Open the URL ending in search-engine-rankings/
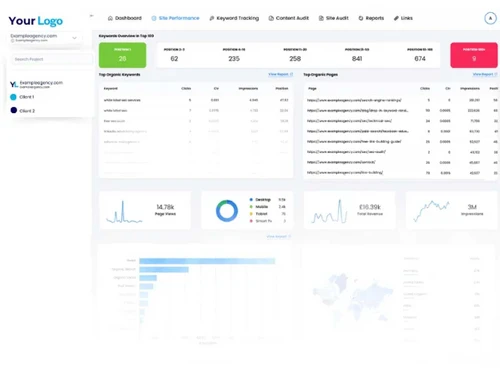Viewport: 500px width, 375px height. (354, 100)
